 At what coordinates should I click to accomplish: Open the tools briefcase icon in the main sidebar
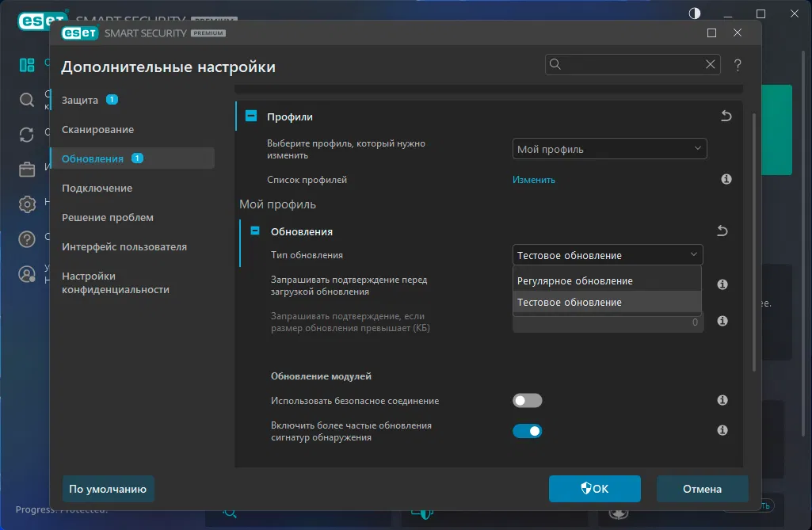tap(27, 170)
